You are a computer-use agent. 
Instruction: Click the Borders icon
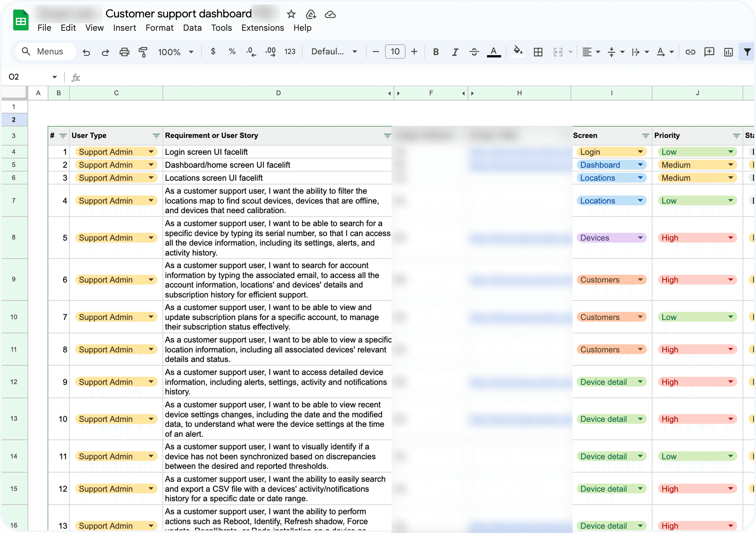coord(538,52)
